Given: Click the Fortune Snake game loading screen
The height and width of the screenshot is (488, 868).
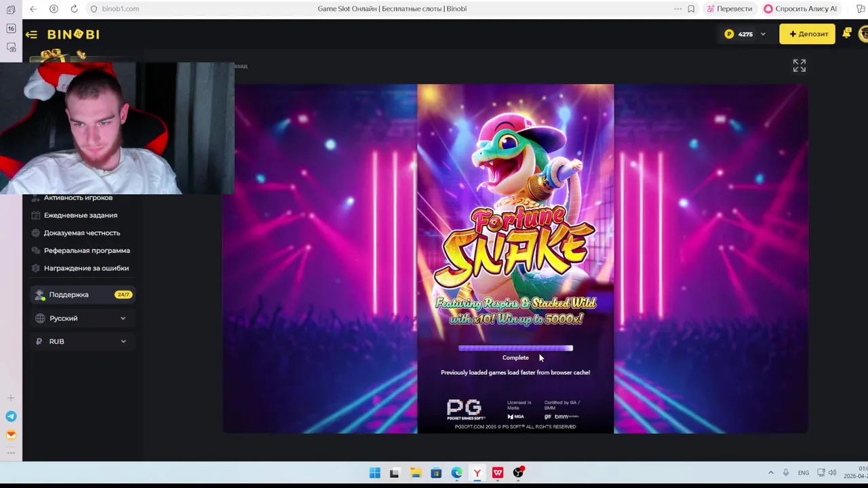Looking at the screenshot, I should 515,258.
